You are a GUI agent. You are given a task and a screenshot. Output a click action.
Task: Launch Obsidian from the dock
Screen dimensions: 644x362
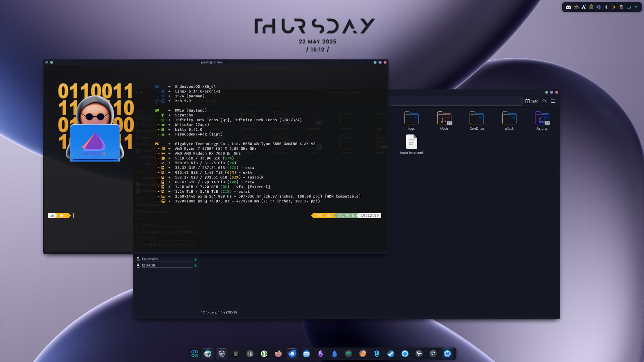(320, 354)
